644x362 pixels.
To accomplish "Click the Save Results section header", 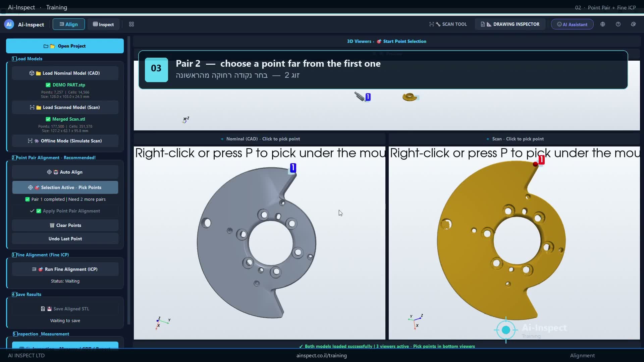I will [x=27, y=294].
